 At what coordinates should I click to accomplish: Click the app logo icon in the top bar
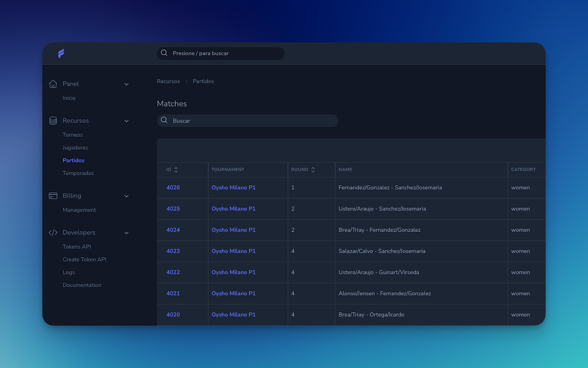tap(61, 53)
